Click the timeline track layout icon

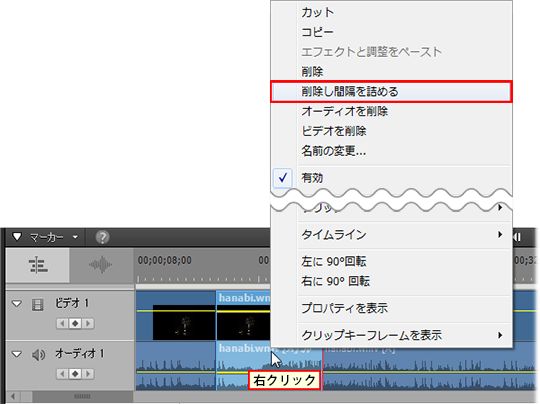(38, 265)
